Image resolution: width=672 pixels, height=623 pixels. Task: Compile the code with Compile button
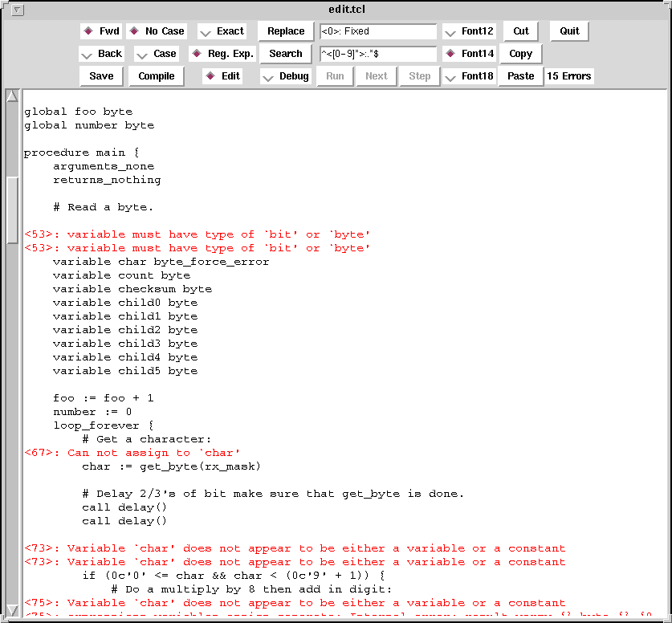157,75
